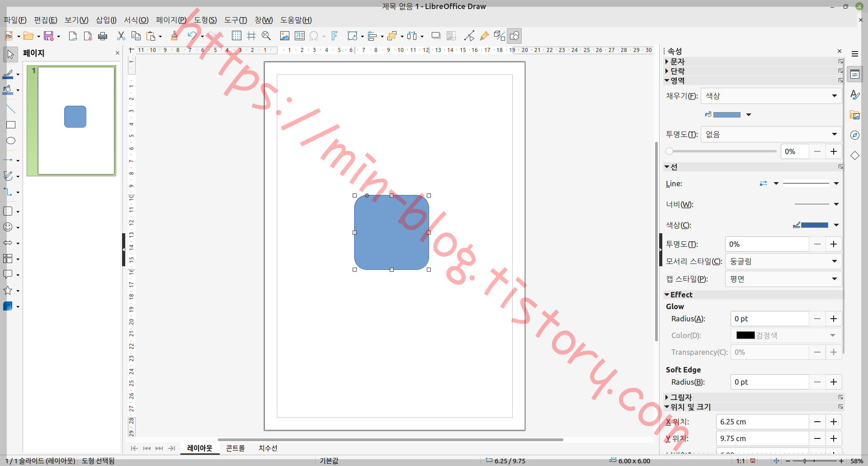Image resolution: width=868 pixels, height=466 pixels.
Task: Click the Print icon
Action: [x=103, y=36]
